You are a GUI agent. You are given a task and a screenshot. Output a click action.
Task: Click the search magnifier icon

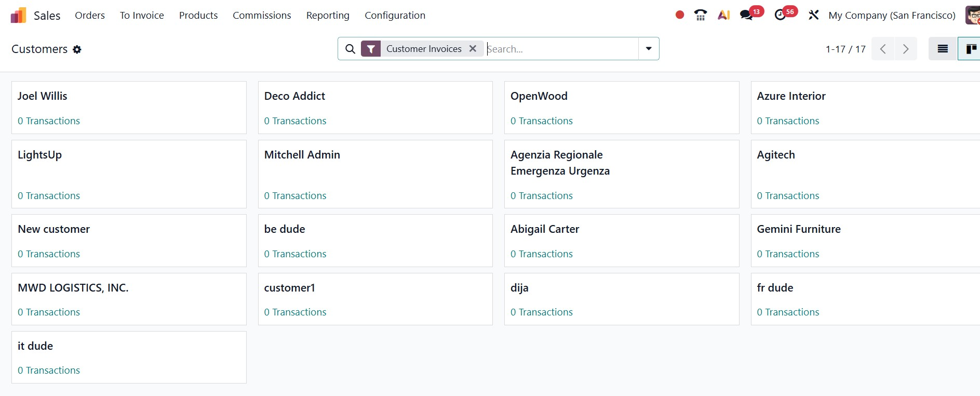tap(351, 49)
